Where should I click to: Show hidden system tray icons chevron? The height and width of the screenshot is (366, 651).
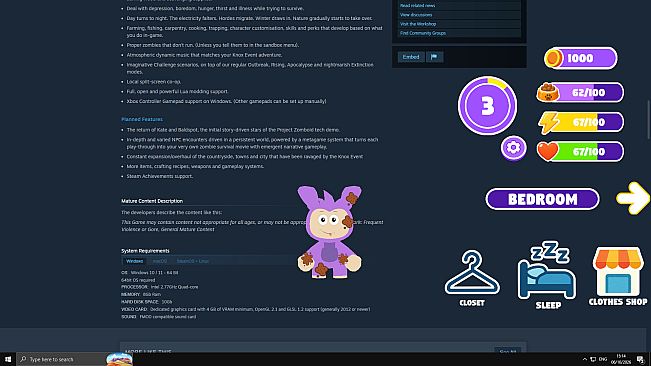click(585, 359)
